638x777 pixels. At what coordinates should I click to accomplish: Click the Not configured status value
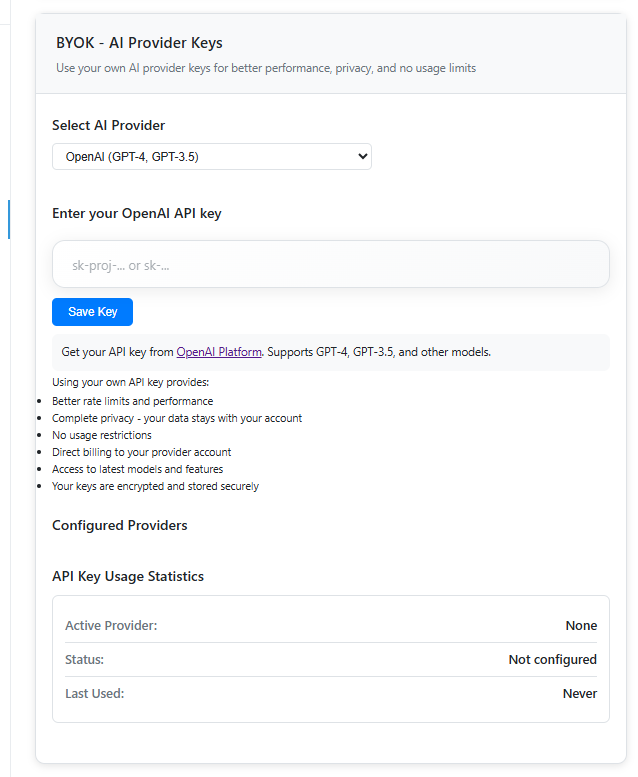pos(552,660)
